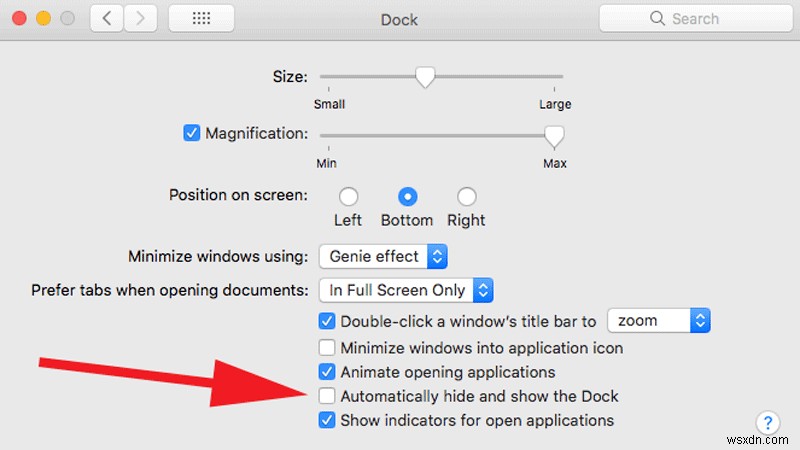800x450 pixels.
Task: Select Left dock position
Action: pyautogui.click(x=348, y=196)
